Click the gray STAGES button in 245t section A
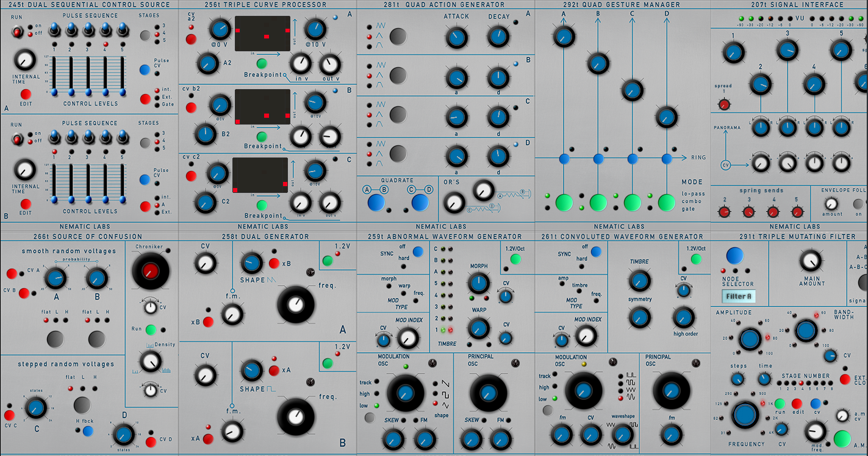Image resolution: width=868 pixels, height=456 pixels. click(145, 35)
